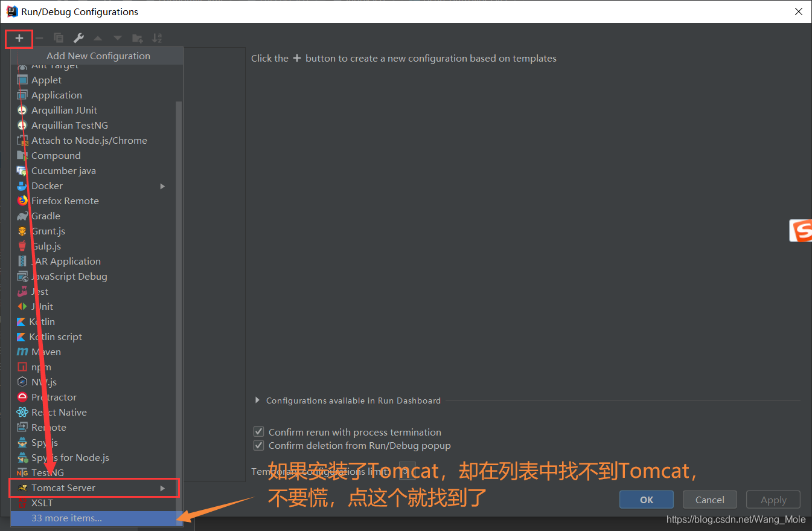Click the Cucumber java icon
The height and width of the screenshot is (531, 812).
(x=22, y=170)
